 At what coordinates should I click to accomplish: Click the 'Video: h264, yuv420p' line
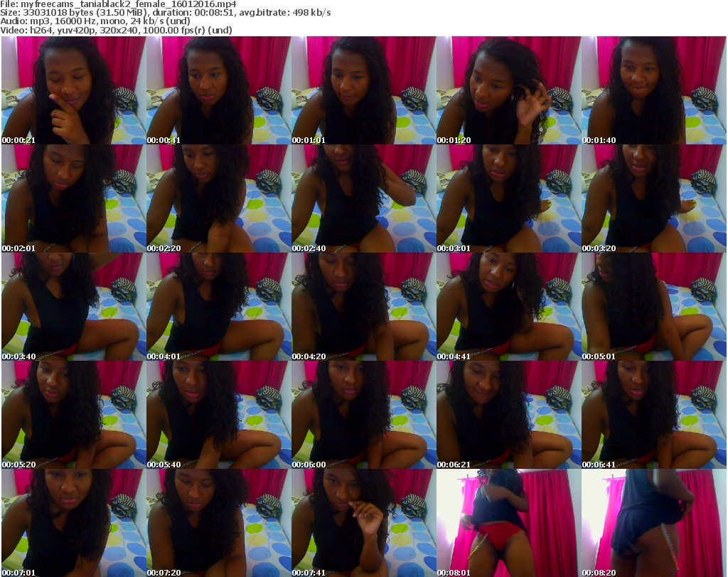116,30
